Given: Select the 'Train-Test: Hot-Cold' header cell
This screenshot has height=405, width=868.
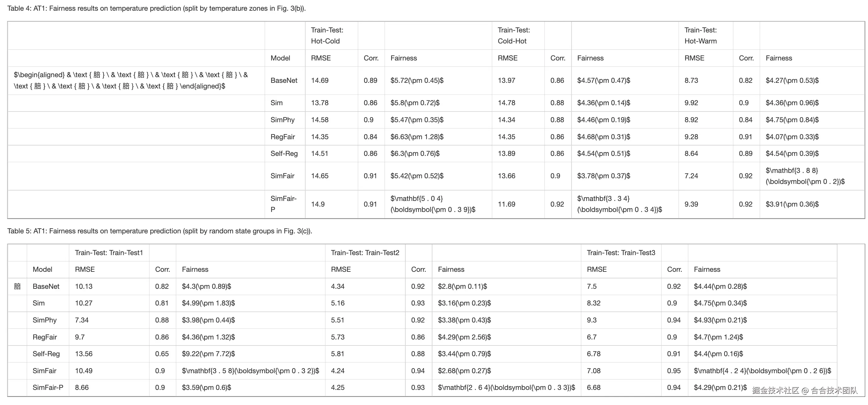Looking at the screenshot, I should coord(327,35).
